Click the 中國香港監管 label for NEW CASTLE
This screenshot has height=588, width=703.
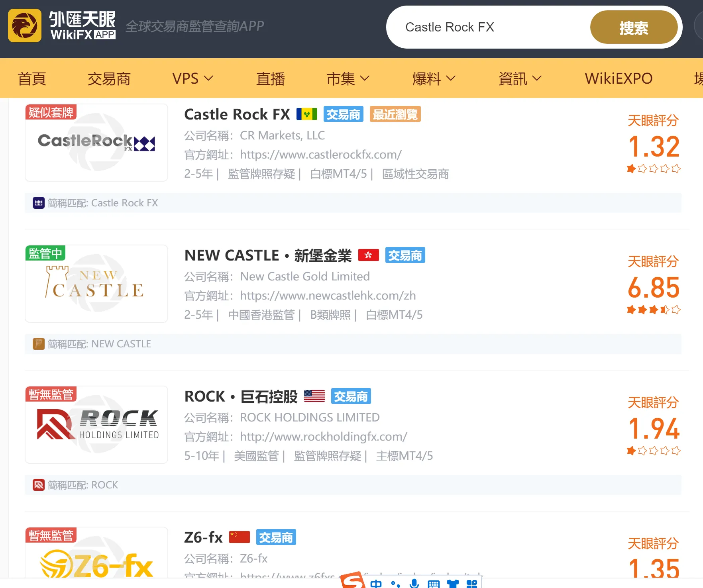click(x=261, y=315)
